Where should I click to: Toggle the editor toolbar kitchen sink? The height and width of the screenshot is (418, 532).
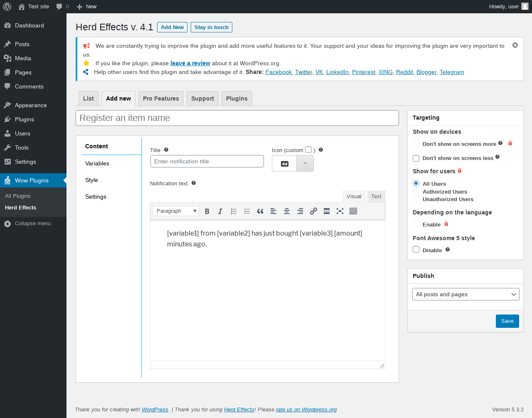tap(353, 211)
